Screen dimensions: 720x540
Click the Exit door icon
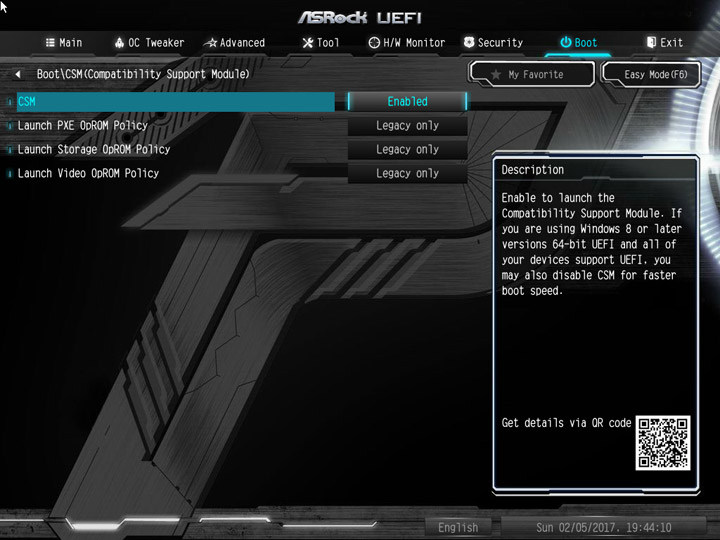651,42
